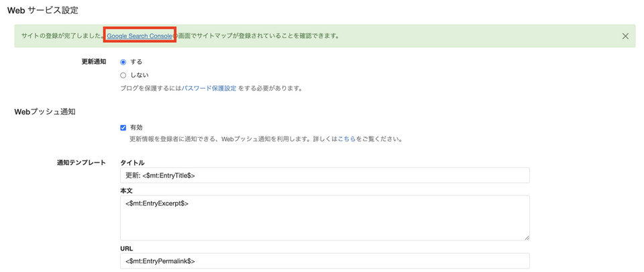Image resolution: width=644 pixels, height=272 pixels.
Task: Dismiss the green success notification banner
Action: click(625, 36)
